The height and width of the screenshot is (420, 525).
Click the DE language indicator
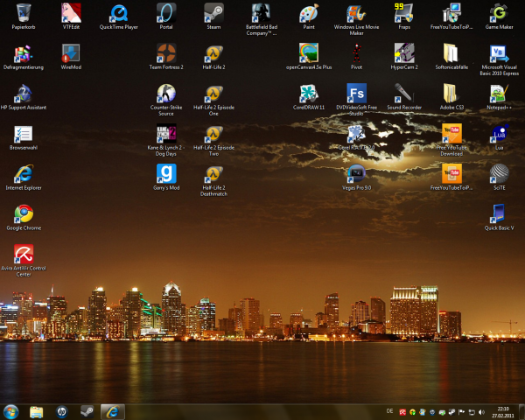click(x=389, y=411)
